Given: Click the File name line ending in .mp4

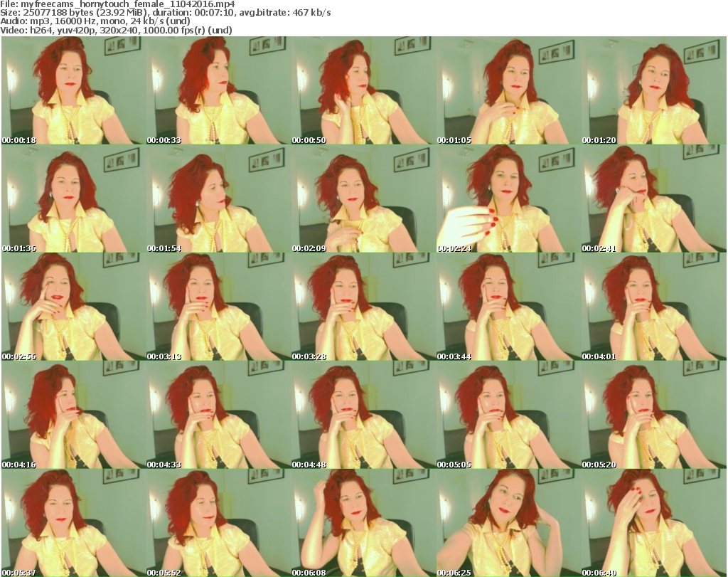Looking at the screenshot, I should [x=117, y=4].
